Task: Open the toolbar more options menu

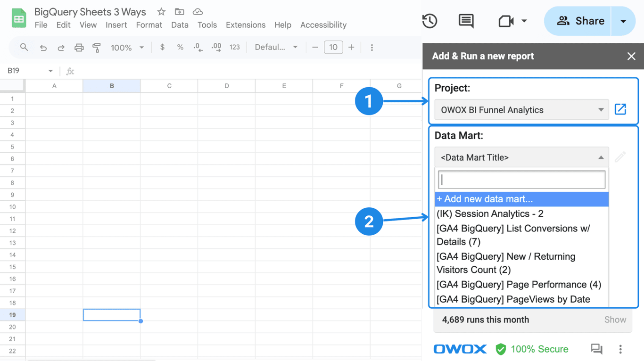Action: pos(372,48)
